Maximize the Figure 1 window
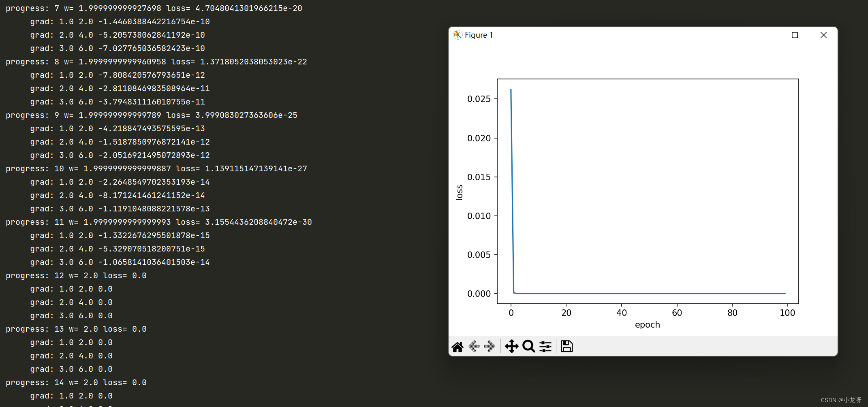The image size is (868, 407). pos(795,35)
